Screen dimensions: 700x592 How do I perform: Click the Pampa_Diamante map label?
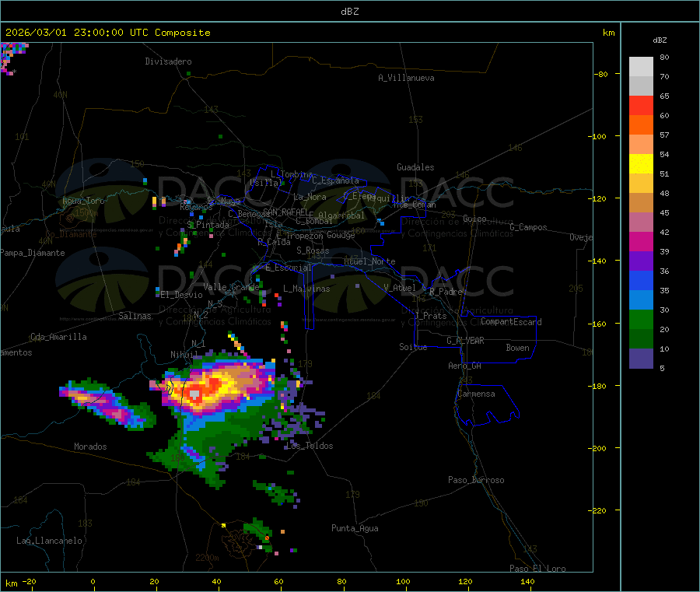tap(33, 253)
